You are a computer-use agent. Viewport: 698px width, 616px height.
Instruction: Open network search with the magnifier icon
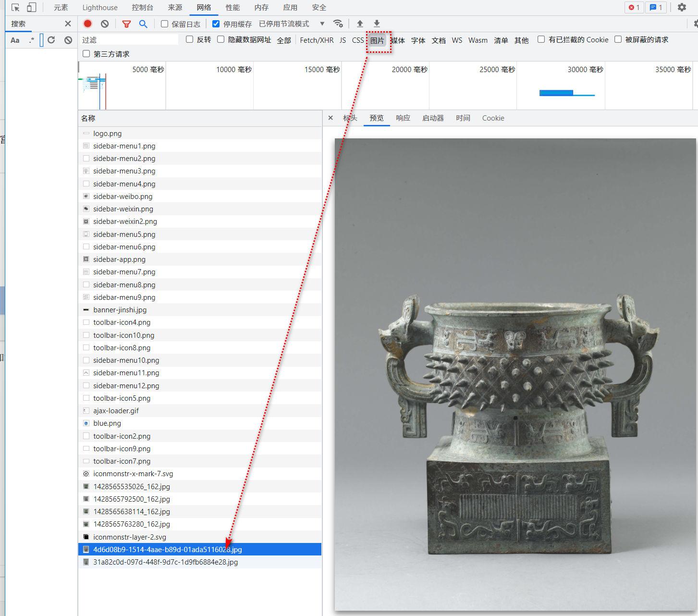[143, 24]
